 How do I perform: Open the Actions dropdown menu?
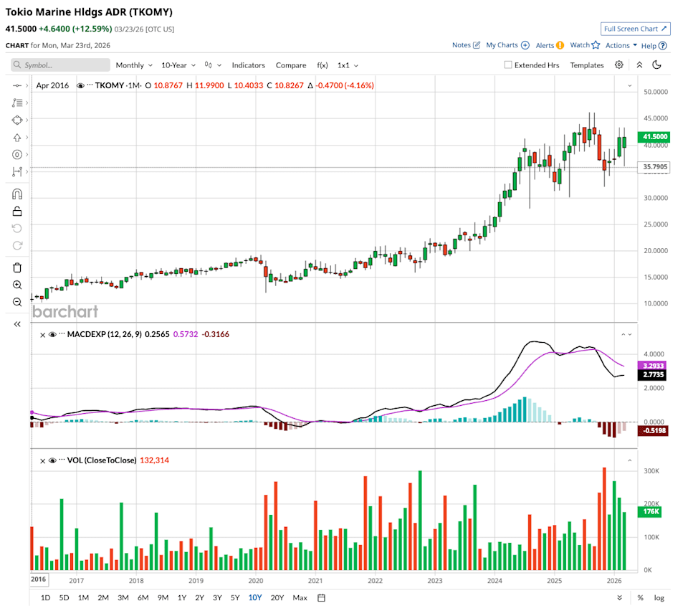(619, 44)
